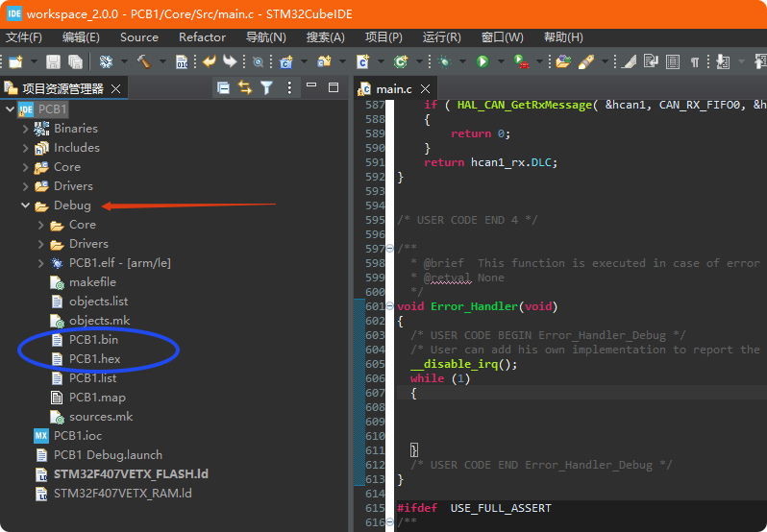Toggle Link with Editor arrows icon
This screenshot has width=767, height=532.
click(245, 87)
